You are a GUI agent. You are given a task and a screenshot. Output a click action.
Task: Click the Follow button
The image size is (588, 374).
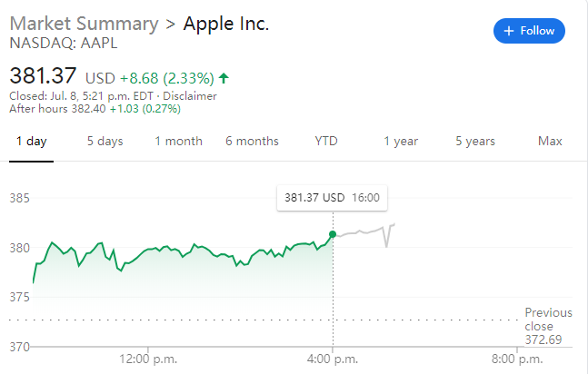coord(529,31)
